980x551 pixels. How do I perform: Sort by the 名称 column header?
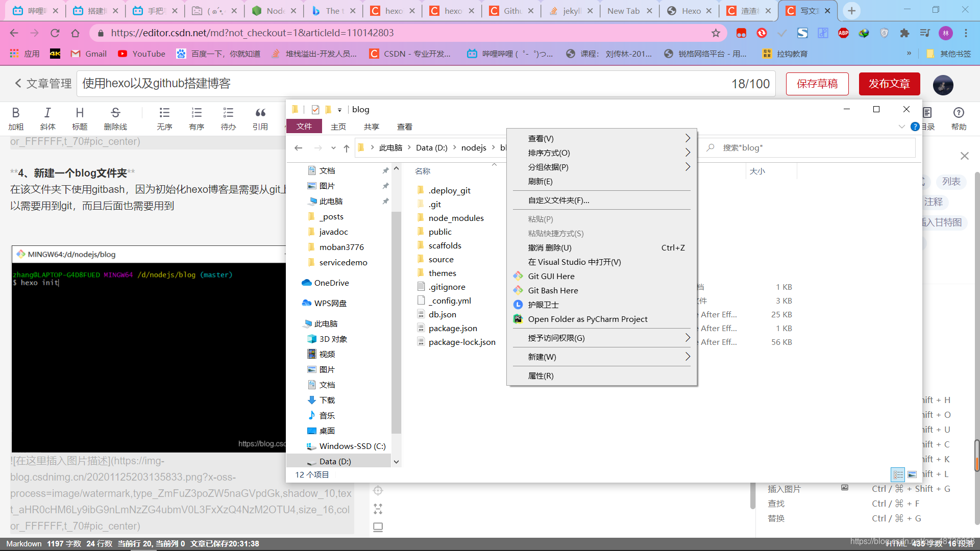click(423, 171)
